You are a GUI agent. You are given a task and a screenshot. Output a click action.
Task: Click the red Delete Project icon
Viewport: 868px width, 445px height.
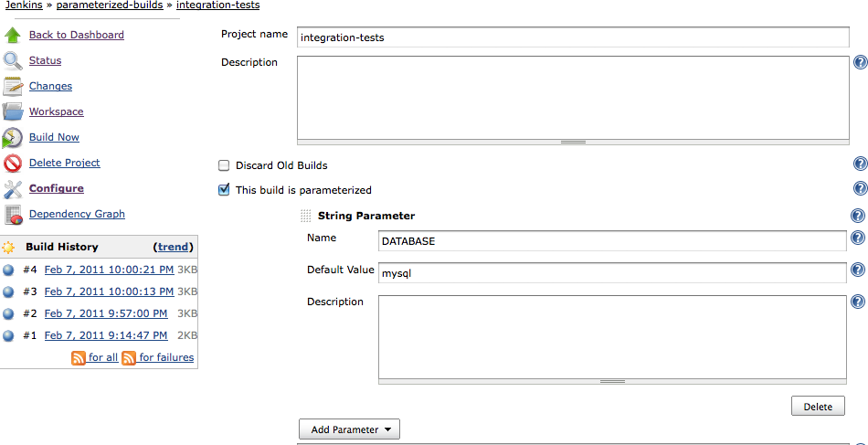[12, 164]
